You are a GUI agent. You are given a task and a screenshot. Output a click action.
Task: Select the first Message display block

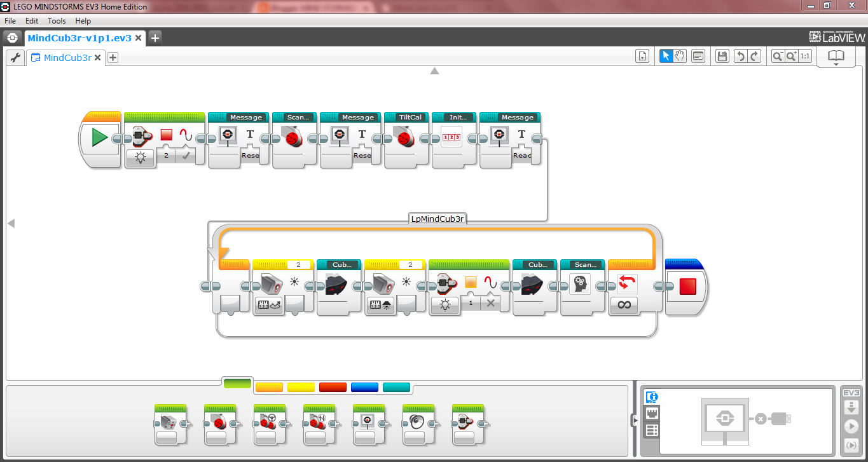pyautogui.click(x=238, y=139)
